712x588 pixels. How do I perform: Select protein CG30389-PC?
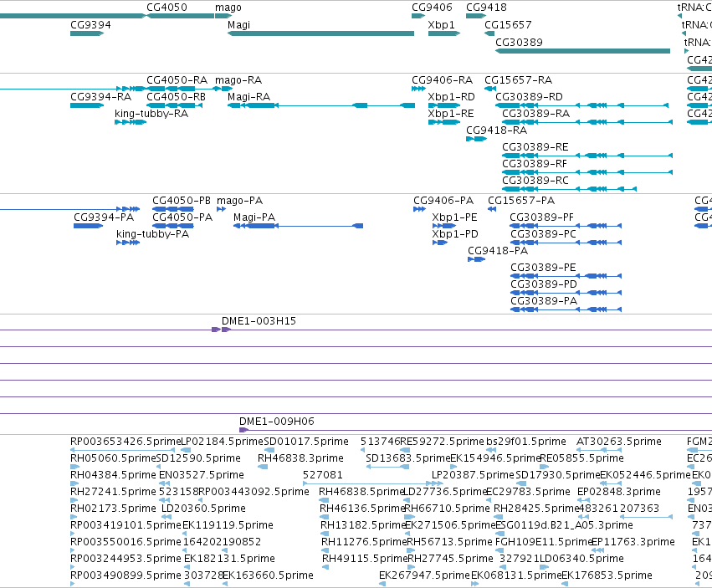click(544, 234)
